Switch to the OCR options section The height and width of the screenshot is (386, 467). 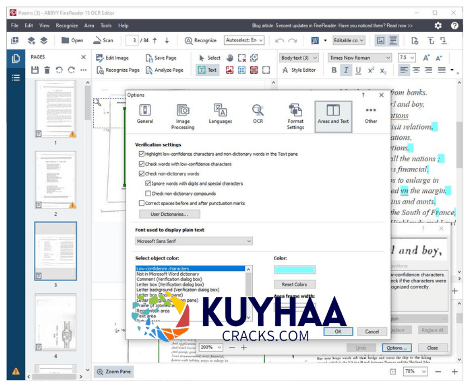258,114
